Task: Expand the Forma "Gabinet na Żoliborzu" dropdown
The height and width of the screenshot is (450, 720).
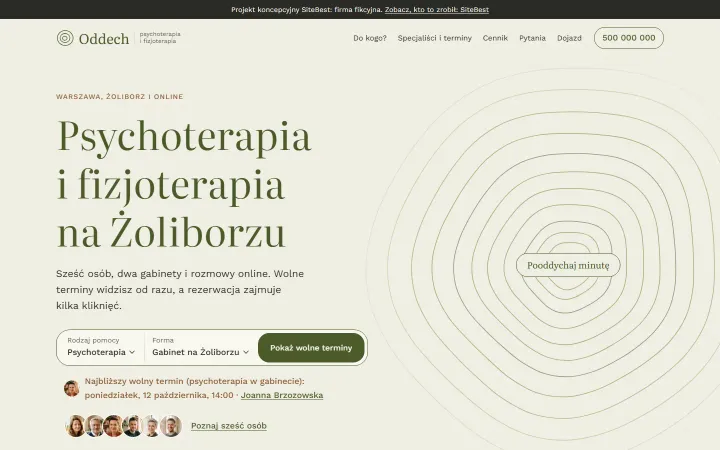Action: coord(201,348)
